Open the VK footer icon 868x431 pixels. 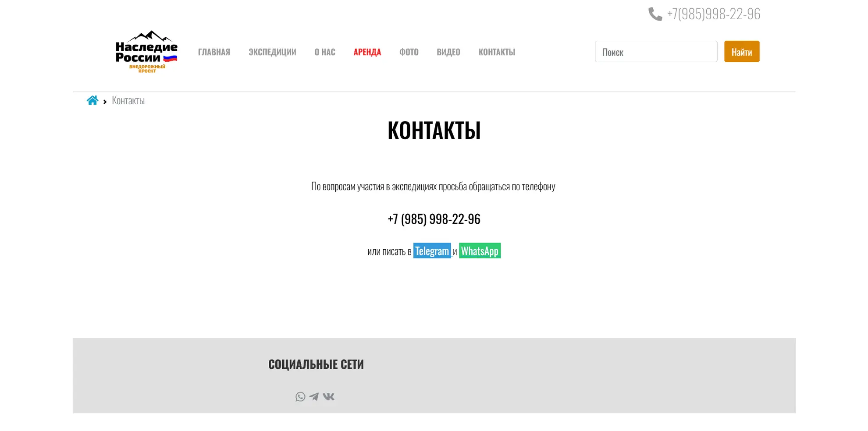329,397
